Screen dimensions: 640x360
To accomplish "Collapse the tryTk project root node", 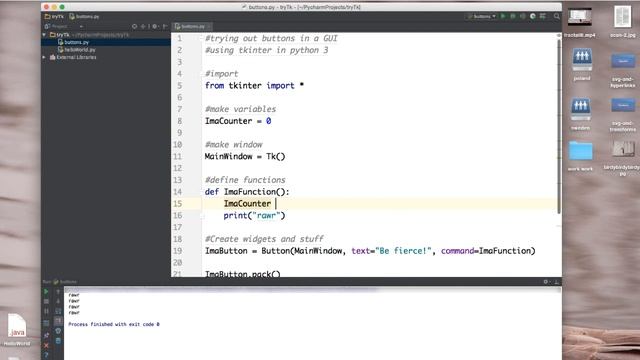I will coord(44,35).
